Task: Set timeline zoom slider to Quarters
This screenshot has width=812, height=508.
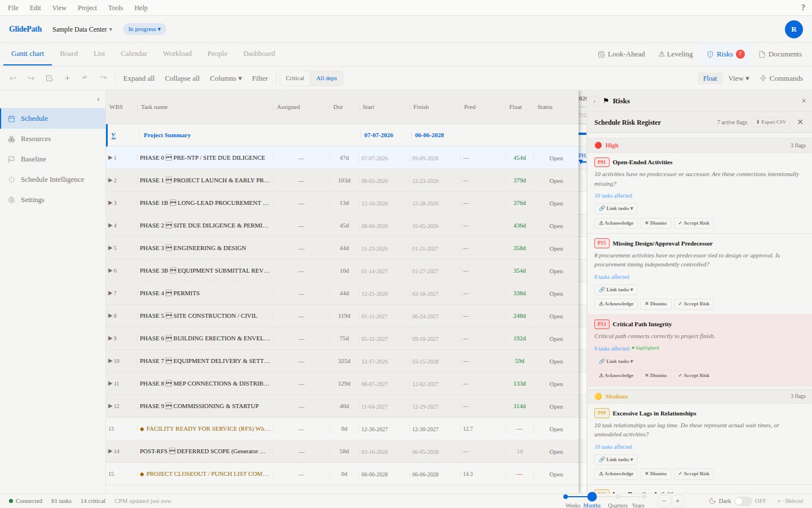Action: coord(617,497)
